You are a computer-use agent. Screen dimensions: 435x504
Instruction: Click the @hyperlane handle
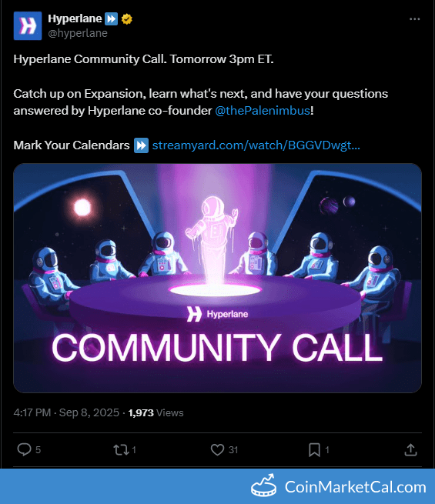point(78,33)
